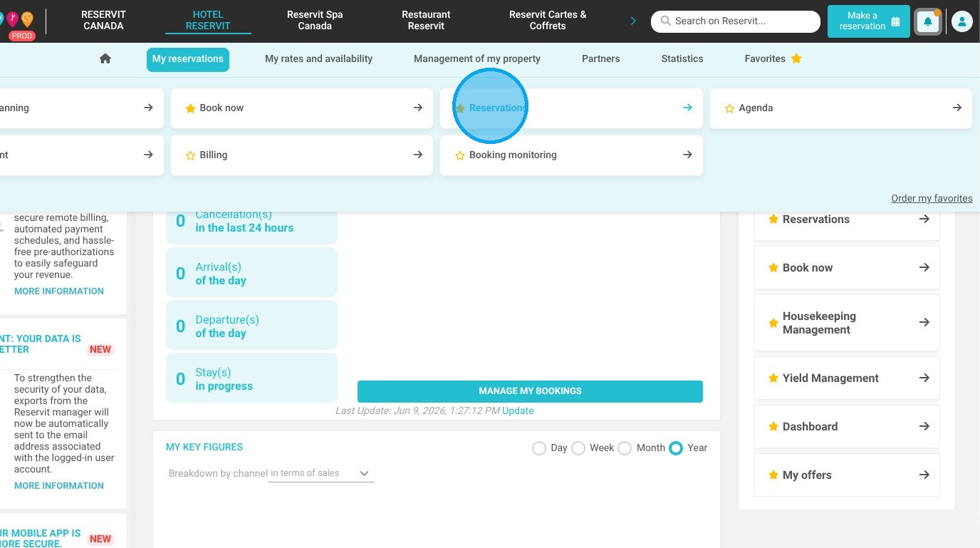Click the calendar icon in Make a reservation
The height and width of the screenshot is (548, 980).
[895, 21]
